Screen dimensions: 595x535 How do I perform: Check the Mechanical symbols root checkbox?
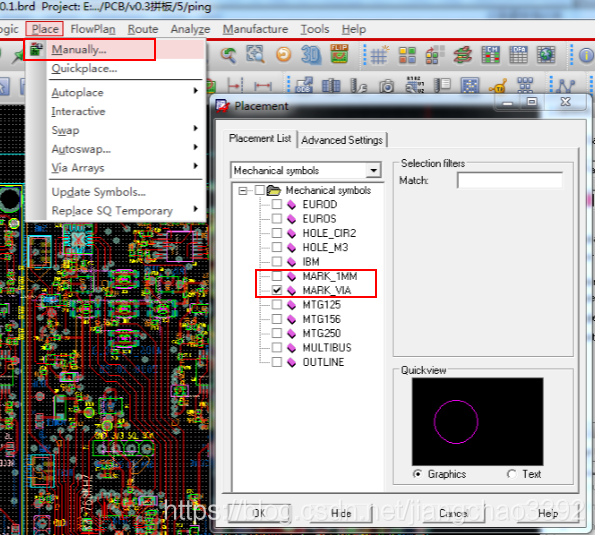click(260, 190)
